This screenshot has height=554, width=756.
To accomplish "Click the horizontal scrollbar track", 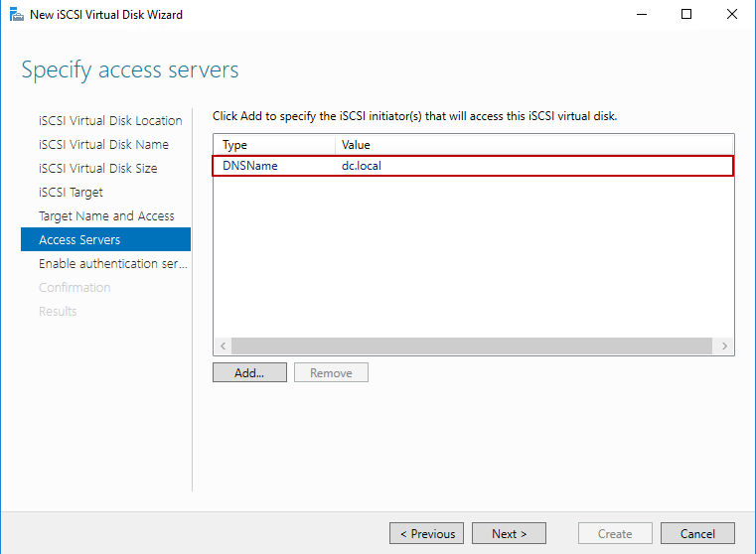I will point(472,346).
